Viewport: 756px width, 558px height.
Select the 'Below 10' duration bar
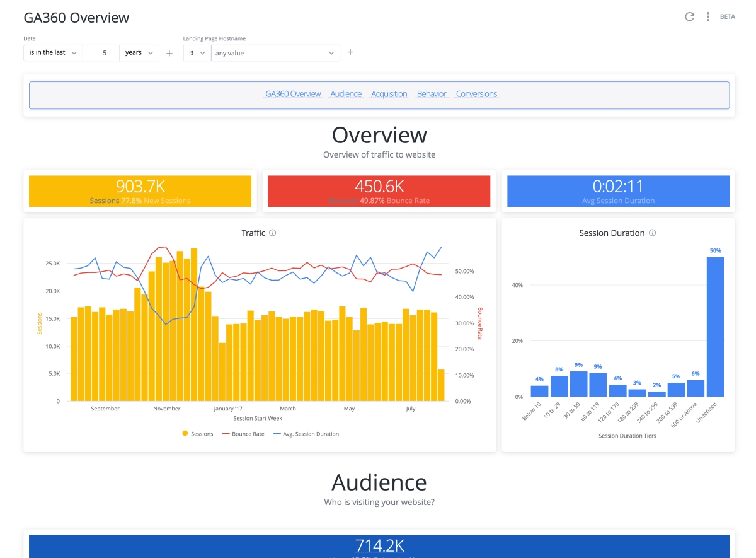pos(539,391)
